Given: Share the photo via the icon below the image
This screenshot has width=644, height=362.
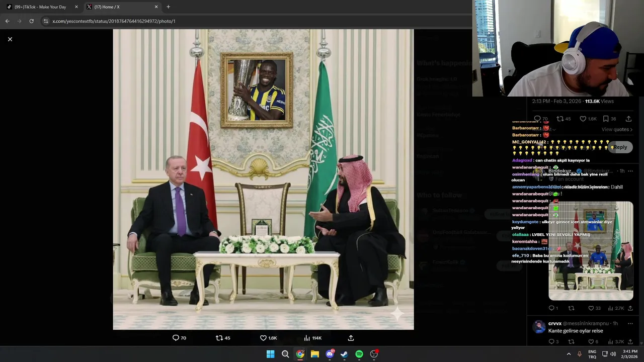Looking at the screenshot, I should click(x=351, y=338).
